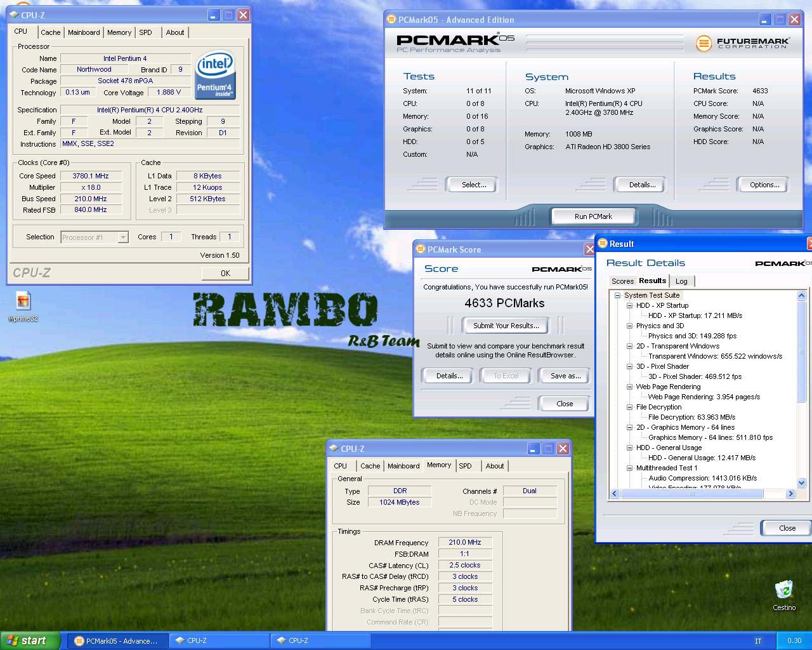This screenshot has height=650, width=812.
Task: Switch to first CPU-Z taskbar button
Action: pos(219,640)
